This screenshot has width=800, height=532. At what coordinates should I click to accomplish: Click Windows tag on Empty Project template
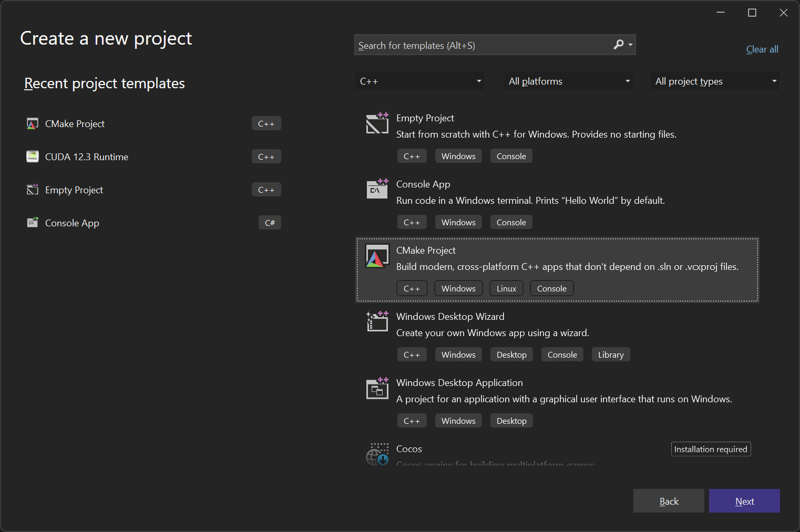[458, 156]
